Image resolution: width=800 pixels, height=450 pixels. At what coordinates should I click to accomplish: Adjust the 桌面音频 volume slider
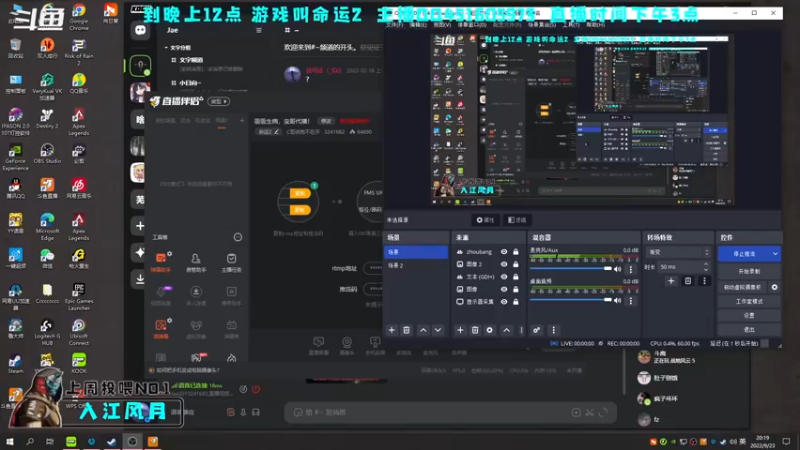571,300
